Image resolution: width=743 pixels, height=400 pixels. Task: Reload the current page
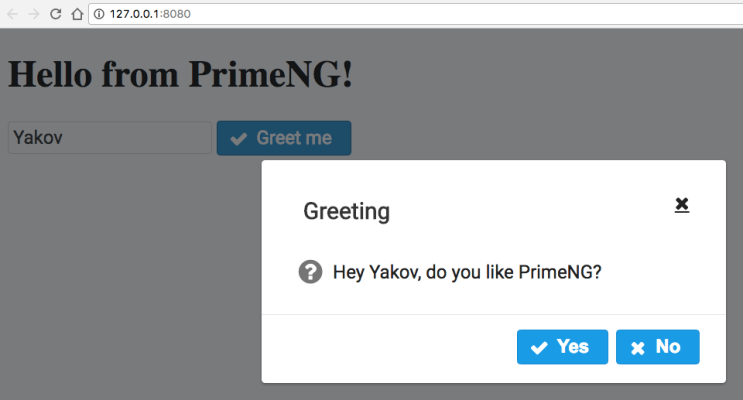pos(55,14)
